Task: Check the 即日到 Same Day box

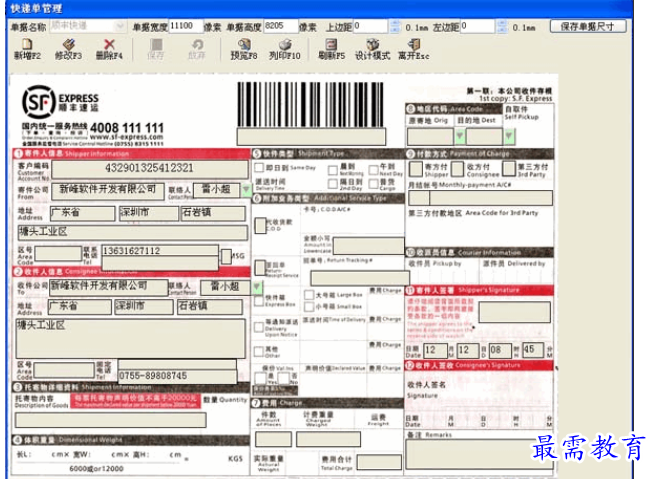Action: click(259, 168)
